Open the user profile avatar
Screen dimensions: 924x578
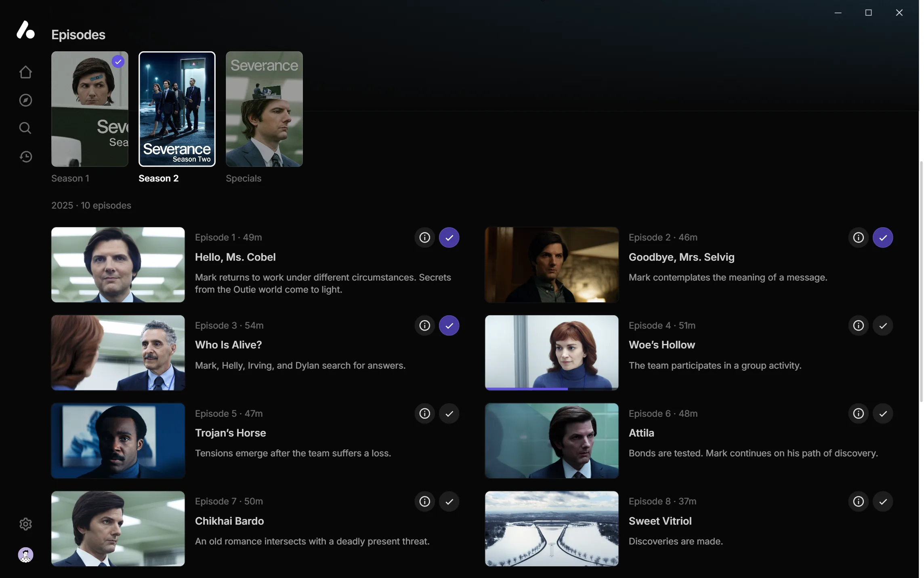[25, 555]
